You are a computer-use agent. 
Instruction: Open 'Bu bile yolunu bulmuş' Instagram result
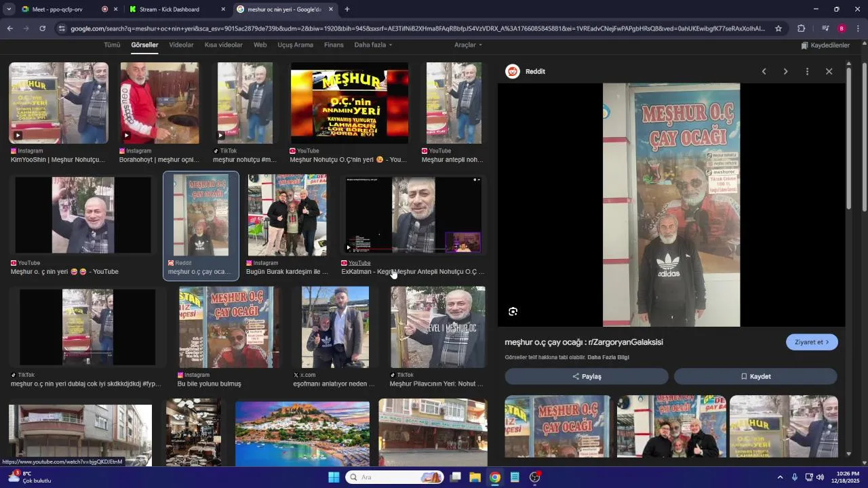coord(229,327)
